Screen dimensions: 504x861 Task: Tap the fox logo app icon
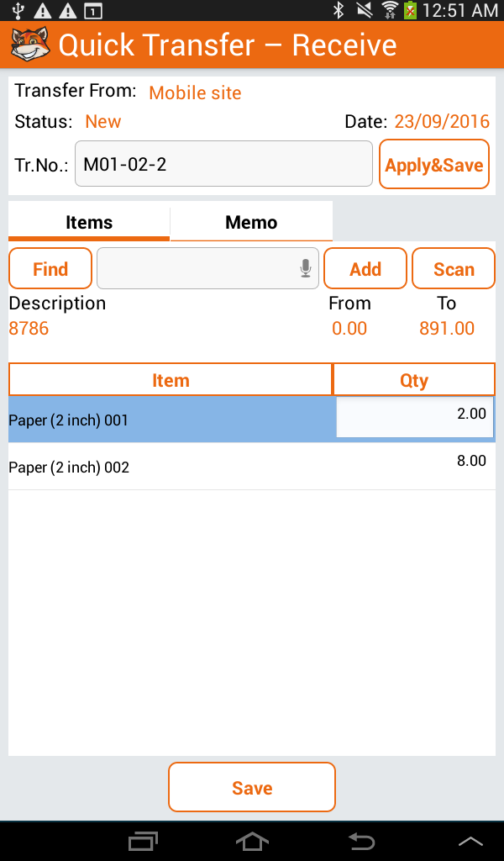(x=29, y=45)
